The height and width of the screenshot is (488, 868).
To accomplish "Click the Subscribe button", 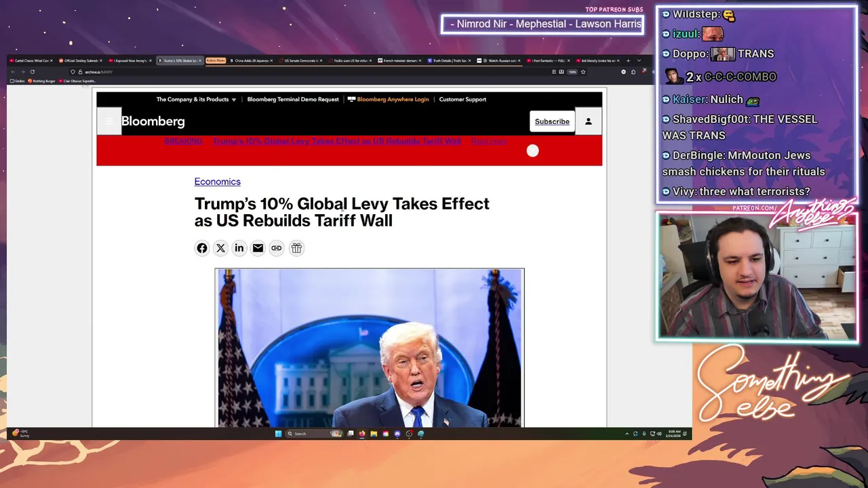I will click(552, 121).
